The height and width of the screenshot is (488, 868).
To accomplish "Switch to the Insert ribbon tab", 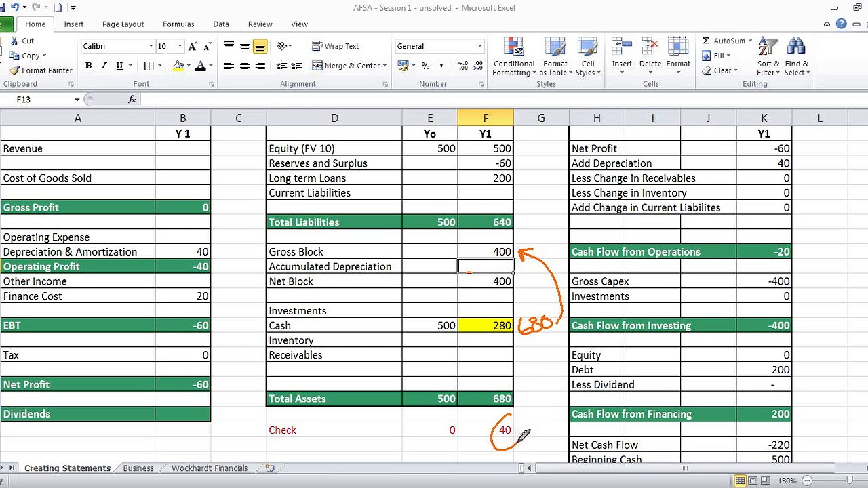I will 74,24.
